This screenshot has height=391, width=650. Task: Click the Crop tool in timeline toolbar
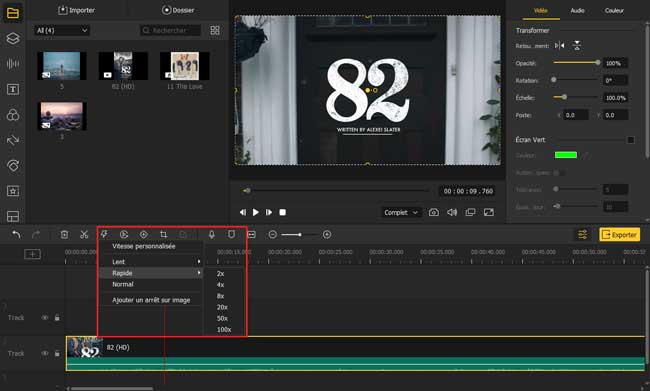point(163,235)
